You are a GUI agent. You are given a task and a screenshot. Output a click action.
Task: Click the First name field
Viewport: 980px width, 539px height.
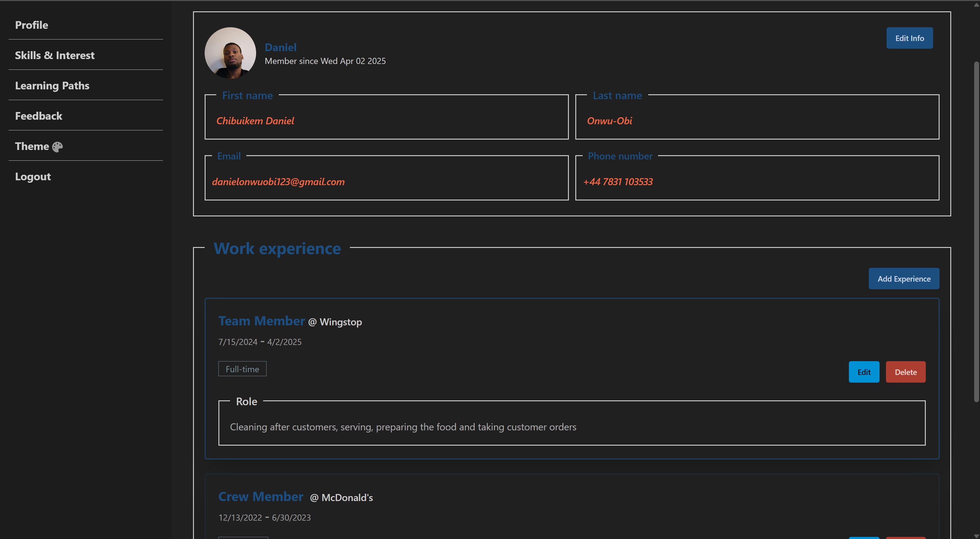point(386,121)
